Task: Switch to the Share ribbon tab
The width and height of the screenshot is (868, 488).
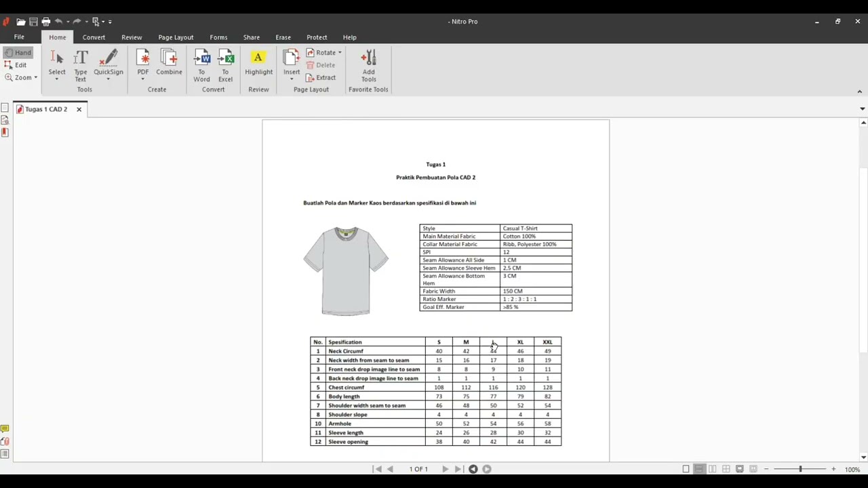Action: pyautogui.click(x=251, y=37)
